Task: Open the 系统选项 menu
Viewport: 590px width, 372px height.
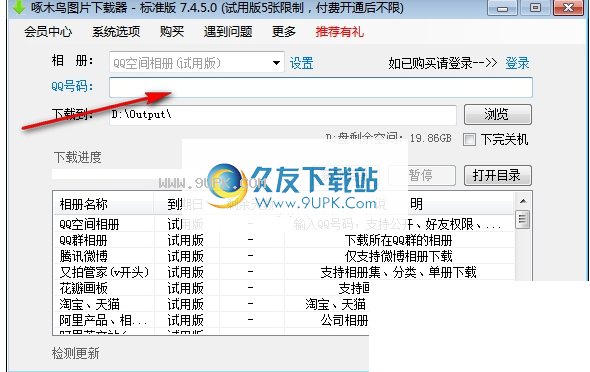Action: (x=116, y=32)
